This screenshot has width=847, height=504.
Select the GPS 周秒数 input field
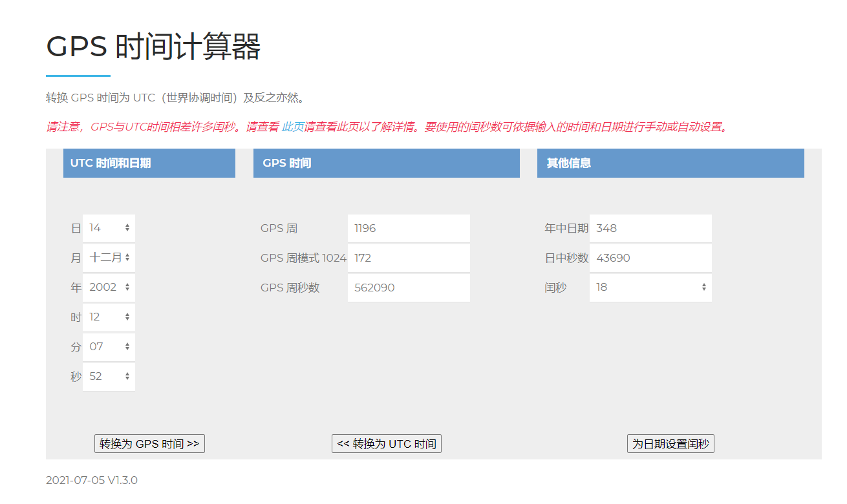coord(409,288)
